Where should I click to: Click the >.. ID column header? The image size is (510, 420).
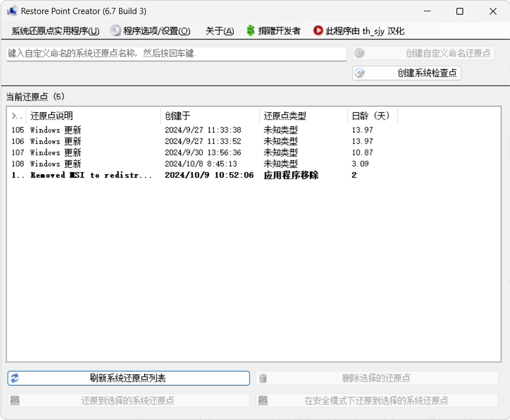(17, 116)
